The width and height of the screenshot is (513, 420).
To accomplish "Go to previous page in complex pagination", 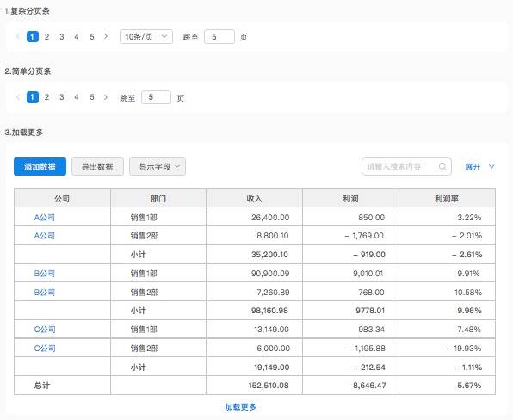I will pyautogui.click(x=18, y=36).
